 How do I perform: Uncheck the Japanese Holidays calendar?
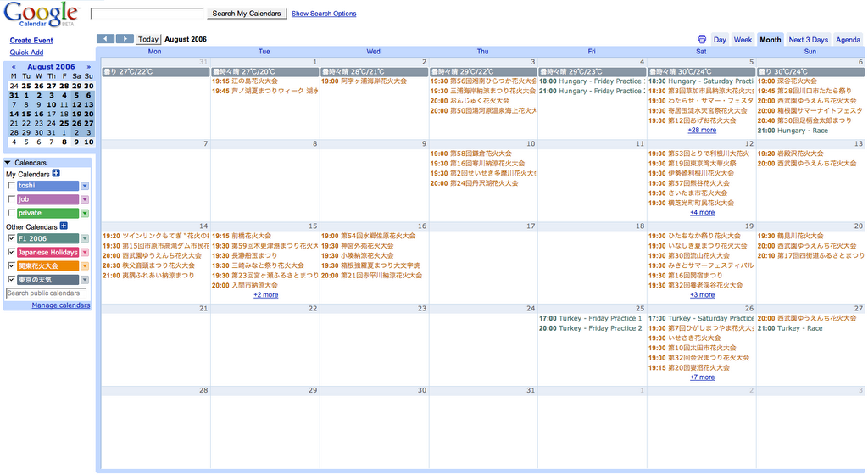12,253
